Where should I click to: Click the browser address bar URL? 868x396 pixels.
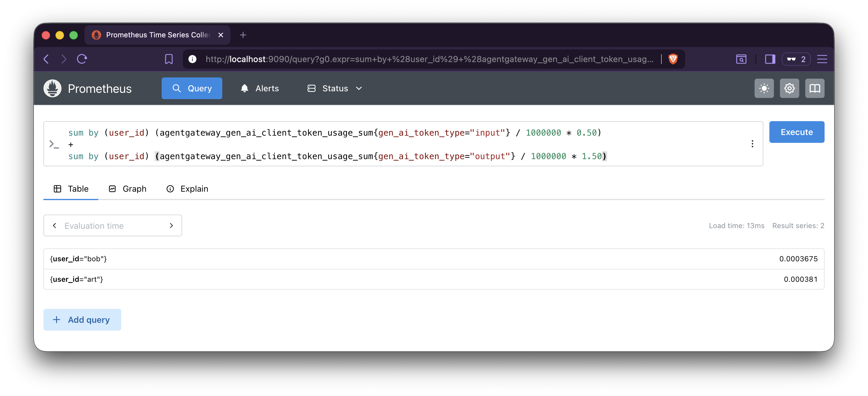coord(429,59)
